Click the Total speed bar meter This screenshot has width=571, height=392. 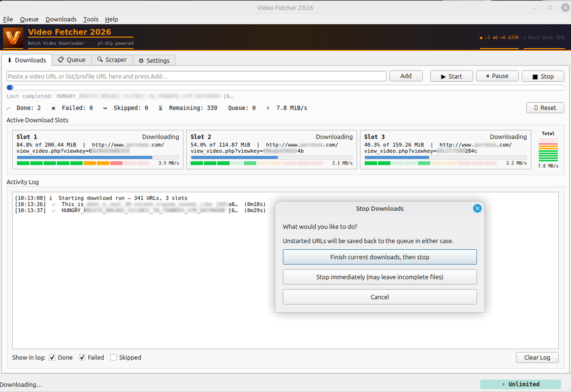[x=548, y=150]
